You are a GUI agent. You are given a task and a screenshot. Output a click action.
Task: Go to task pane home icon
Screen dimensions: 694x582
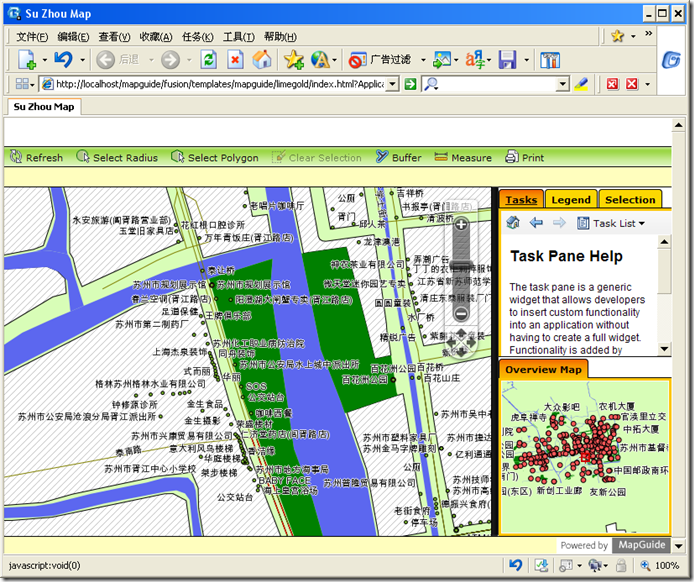coord(513,222)
